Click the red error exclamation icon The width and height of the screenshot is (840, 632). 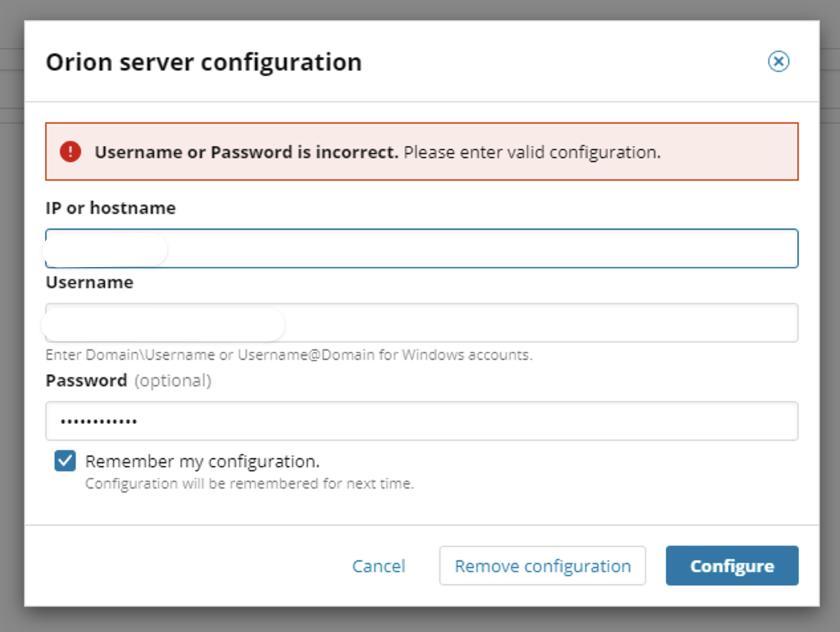[70, 152]
